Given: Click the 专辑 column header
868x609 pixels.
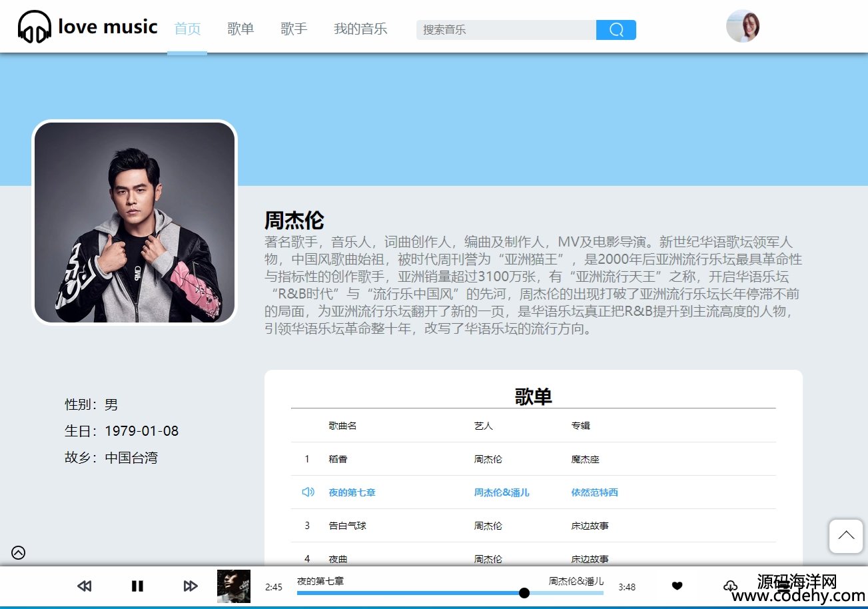Looking at the screenshot, I should coord(581,426).
